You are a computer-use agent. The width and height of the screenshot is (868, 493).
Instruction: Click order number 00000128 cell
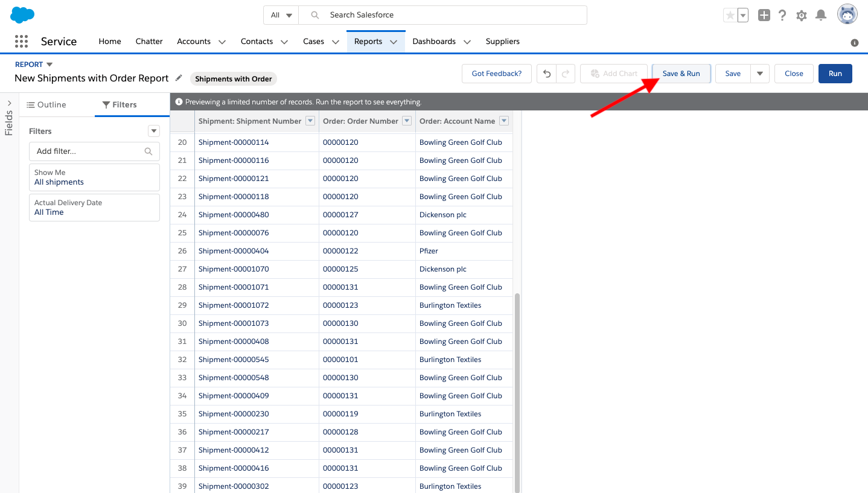[368, 432]
